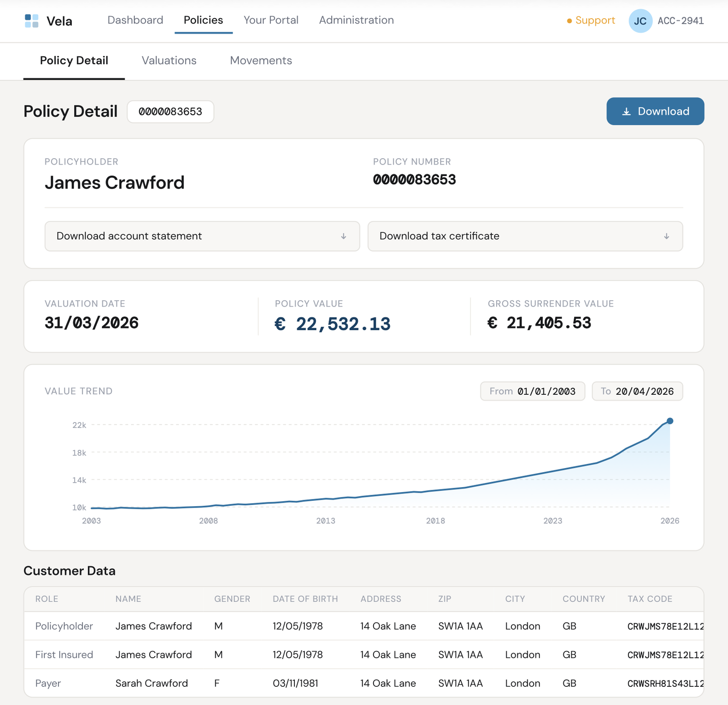728x705 pixels.
Task: Expand the Download account statement dropdown
Action: point(202,236)
